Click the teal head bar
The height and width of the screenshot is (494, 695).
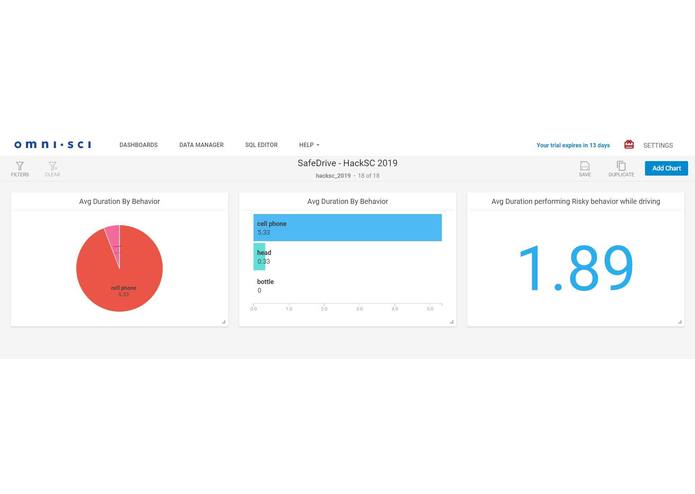259,257
